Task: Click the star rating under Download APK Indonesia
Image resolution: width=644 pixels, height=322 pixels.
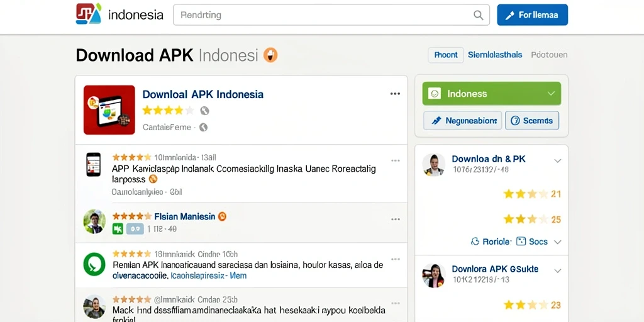Action: point(168,110)
